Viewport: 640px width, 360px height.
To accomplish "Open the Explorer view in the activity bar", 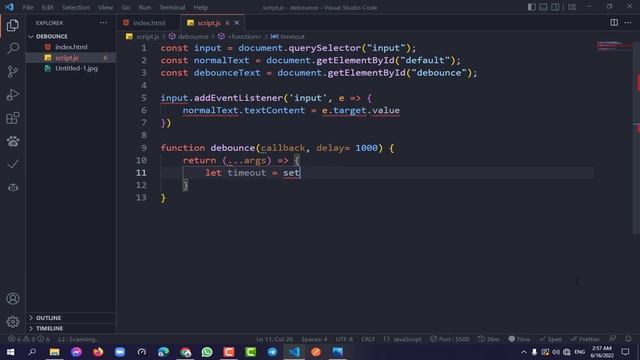I will point(13,26).
